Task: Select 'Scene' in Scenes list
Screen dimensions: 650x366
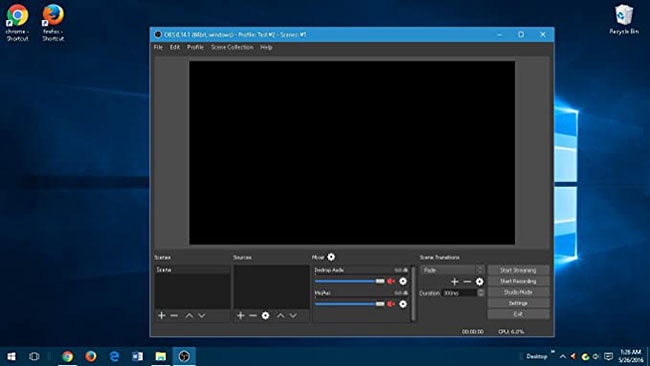Action: pyautogui.click(x=192, y=269)
